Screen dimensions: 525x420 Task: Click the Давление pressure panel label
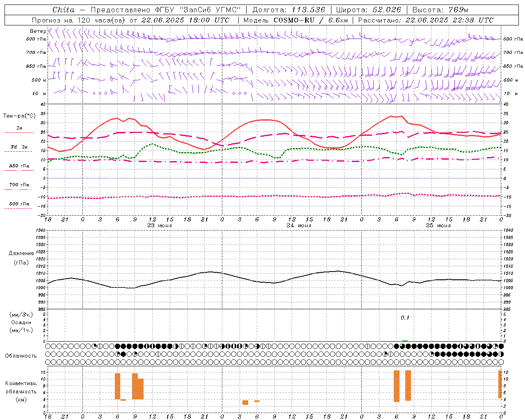coord(21,253)
